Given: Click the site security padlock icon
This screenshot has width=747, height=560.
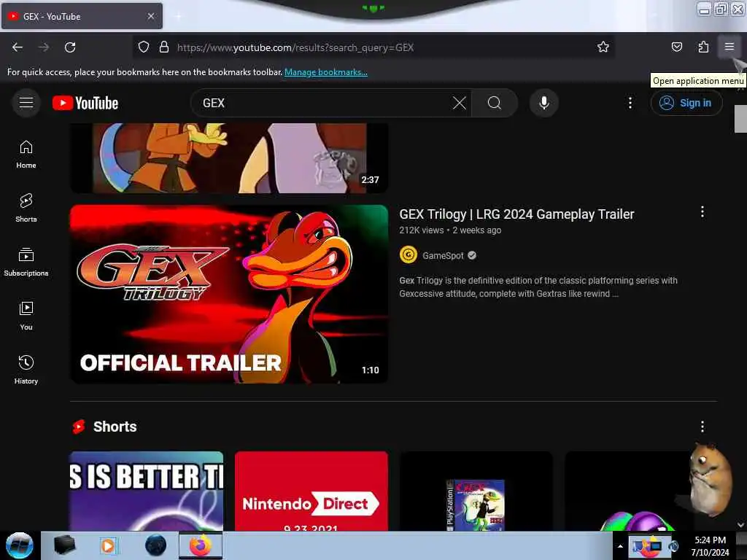Looking at the screenshot, I should tap(164, 47).
